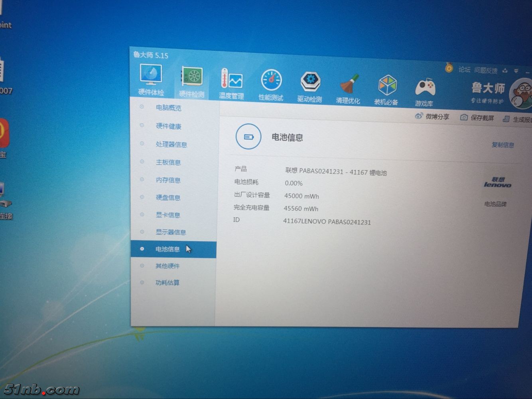Select the 硬件检测 hardware detection icon
532x399 pixels.
192,79
